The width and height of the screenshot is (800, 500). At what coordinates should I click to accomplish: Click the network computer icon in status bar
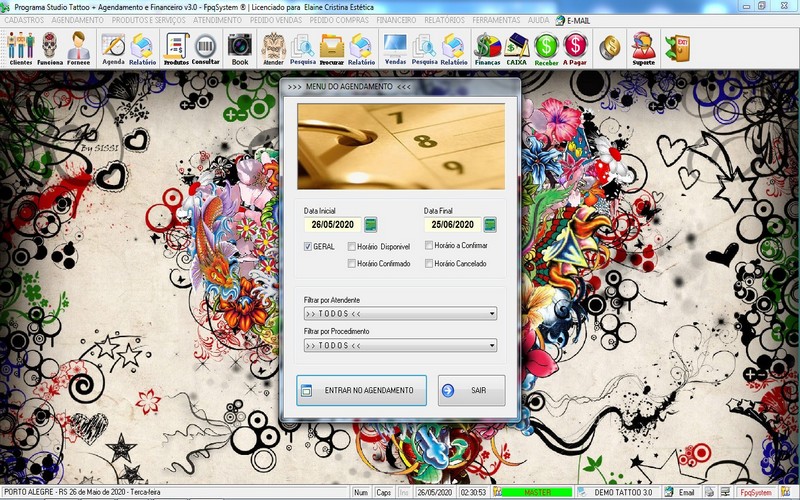coord(725,492)
